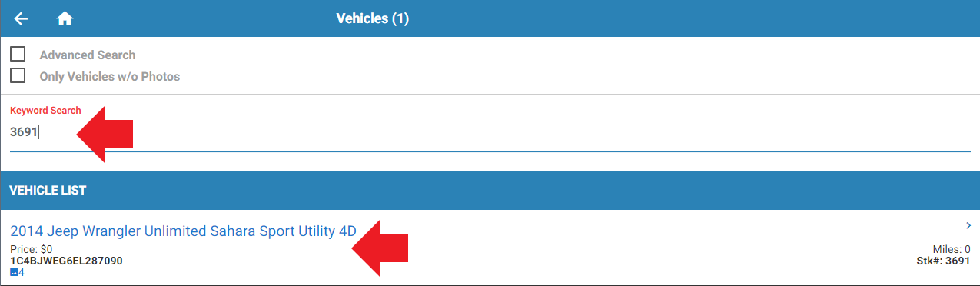Click the Price: $0 text

click(x=32, y=249)
